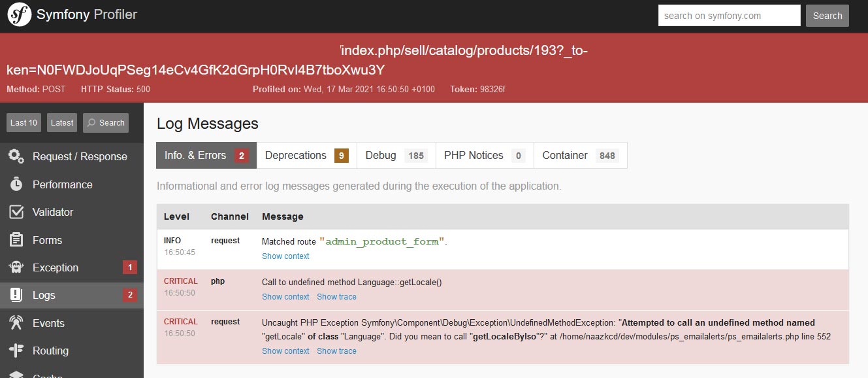Open the Container log tab
868x378 pixels.
[563, 155]
